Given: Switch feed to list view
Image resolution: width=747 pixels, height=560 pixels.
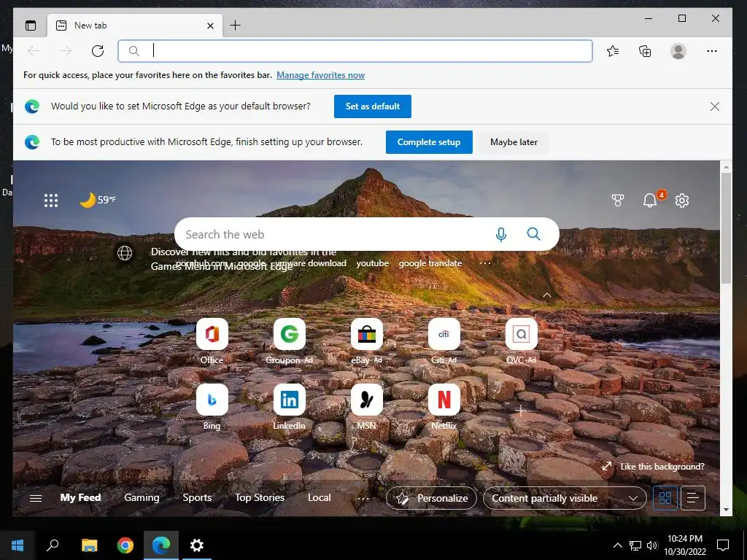Looking at the screenshot, I should [693, 498].
